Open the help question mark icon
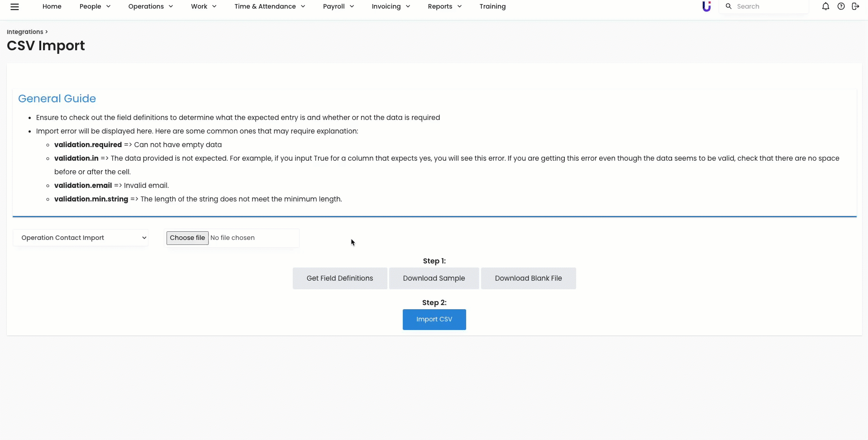868x440 pixels. [841, 6]
